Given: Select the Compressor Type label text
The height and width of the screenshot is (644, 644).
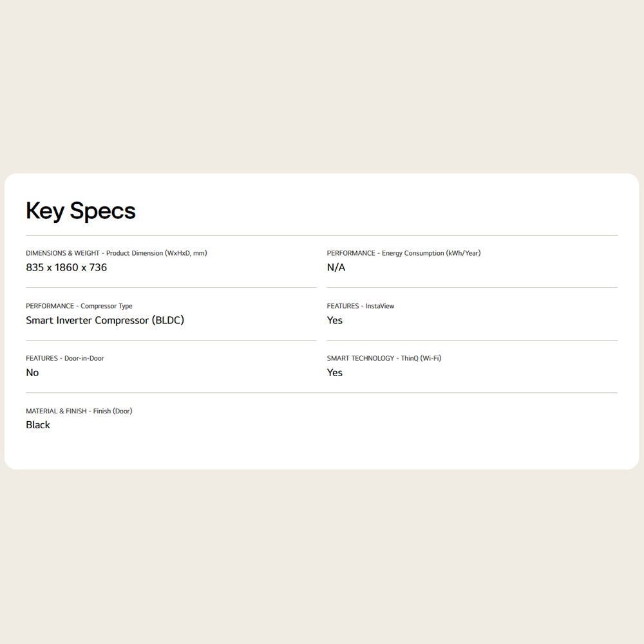Looking at the screenshot, I should tap(106, 306).
